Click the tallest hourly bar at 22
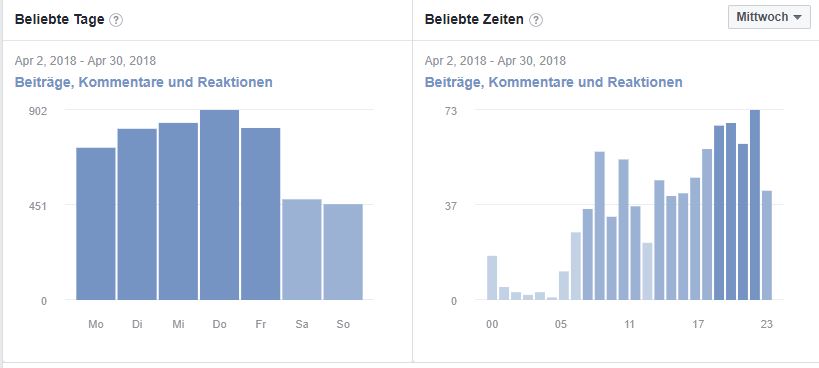Screen dimensions: 819x368 click(755, 205)
